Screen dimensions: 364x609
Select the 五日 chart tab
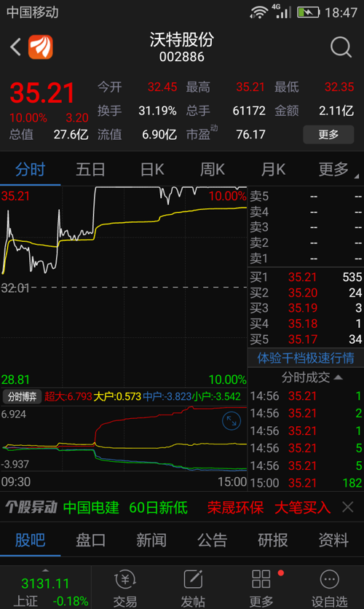[x=90, y=169]
